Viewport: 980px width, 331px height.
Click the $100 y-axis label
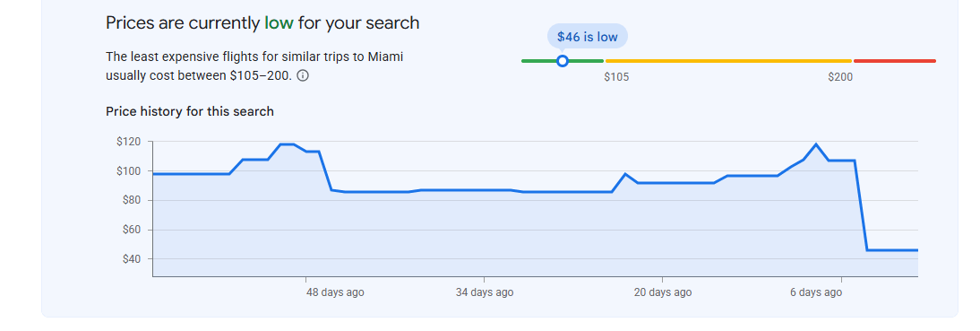coord(128,170)
